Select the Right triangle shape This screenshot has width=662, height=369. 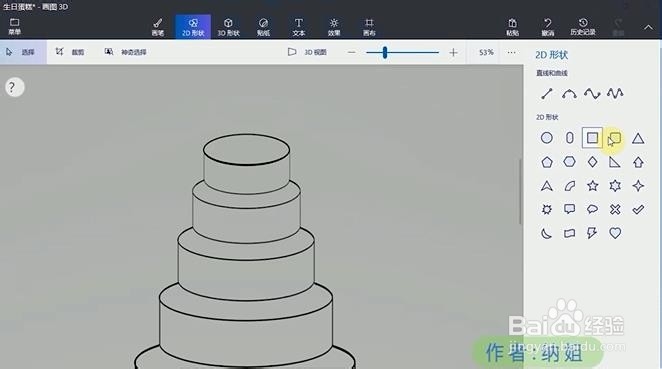click(x=615, y=162)
